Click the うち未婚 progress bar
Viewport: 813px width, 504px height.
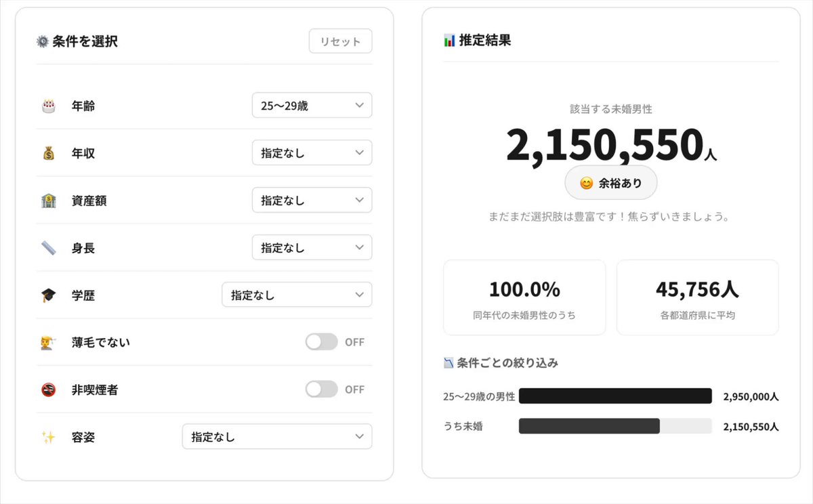pyautogui.click(x=615, y=426)
